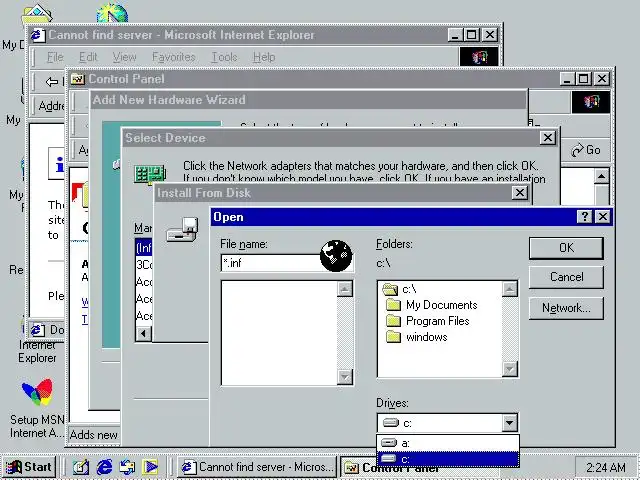Open the Network... browse button
This screenshot has height=480, width=640.
pyautogui.click(x=566, y=307)
